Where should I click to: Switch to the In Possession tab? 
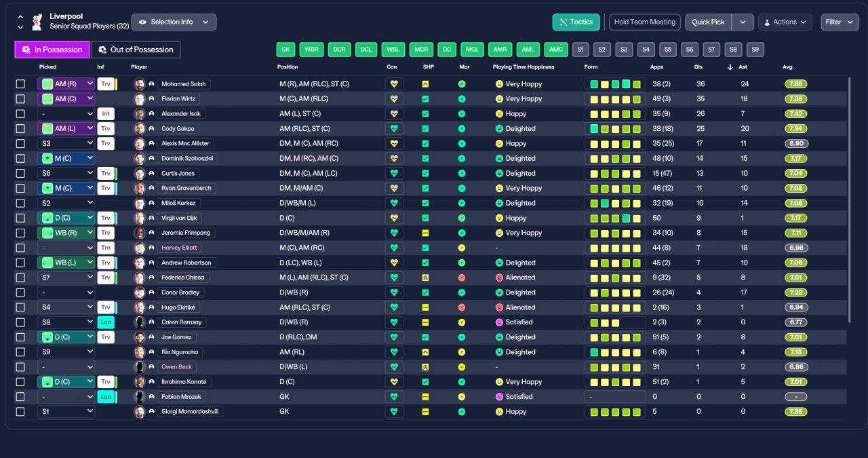tap(52, 50)
